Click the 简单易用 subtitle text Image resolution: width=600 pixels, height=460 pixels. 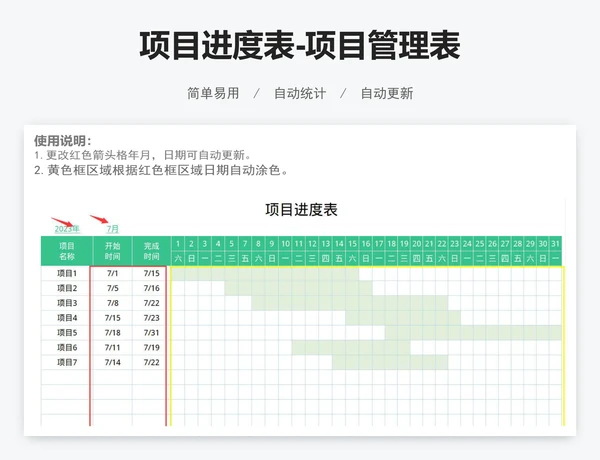click(213, 93)
